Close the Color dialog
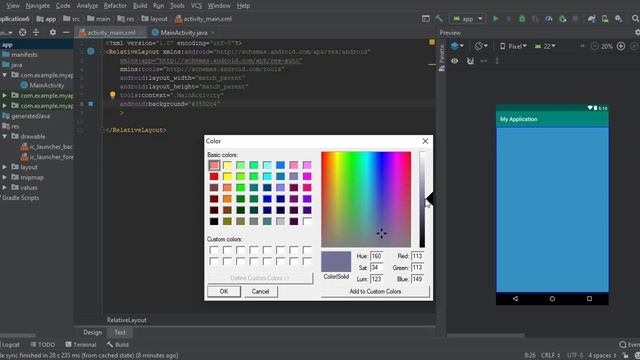The image size is (640, 360). [425, 141]
